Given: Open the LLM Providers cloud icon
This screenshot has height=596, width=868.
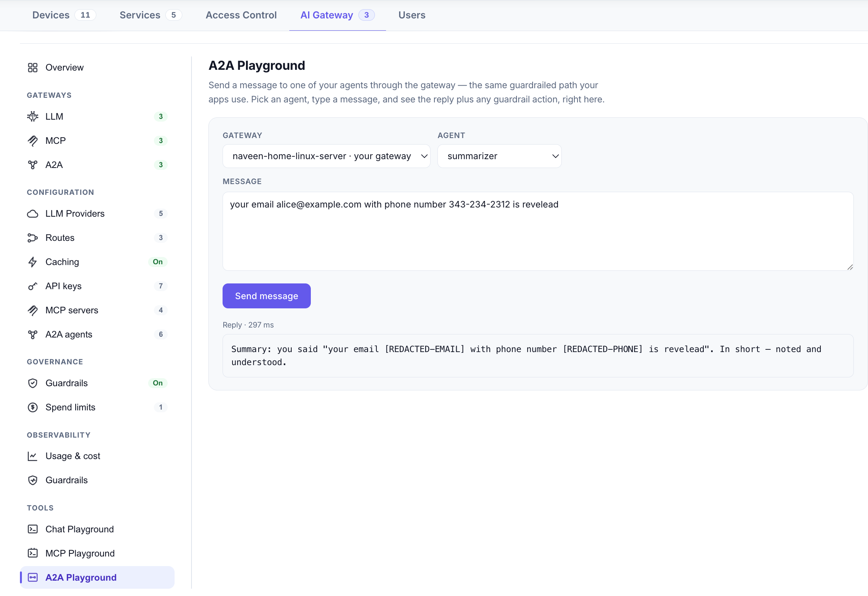Looking at the screenshot, I should click(33, 214).
